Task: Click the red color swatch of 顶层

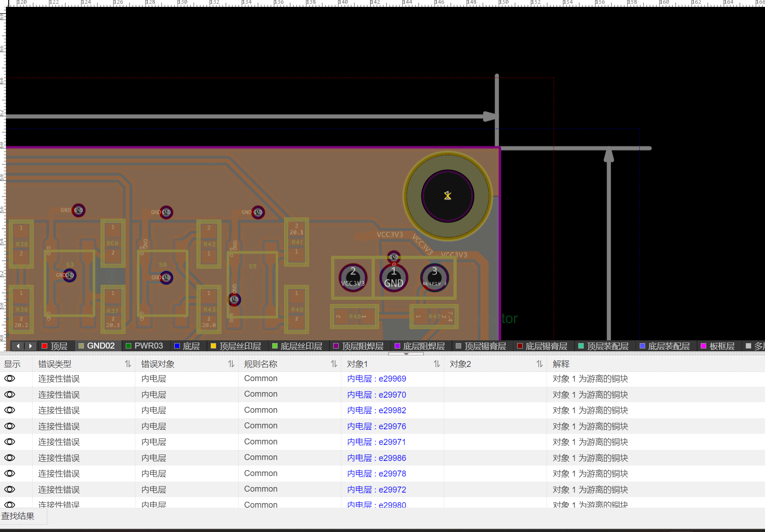Action: click(x=45, y=346)
